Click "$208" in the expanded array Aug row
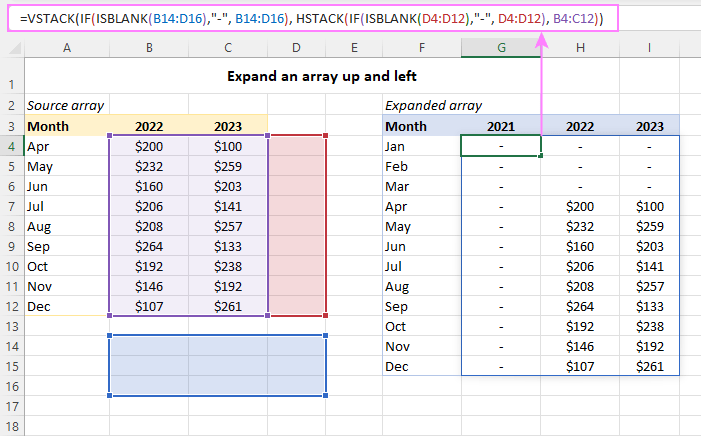This screenshot has width=701, height=436. [580, 286]
